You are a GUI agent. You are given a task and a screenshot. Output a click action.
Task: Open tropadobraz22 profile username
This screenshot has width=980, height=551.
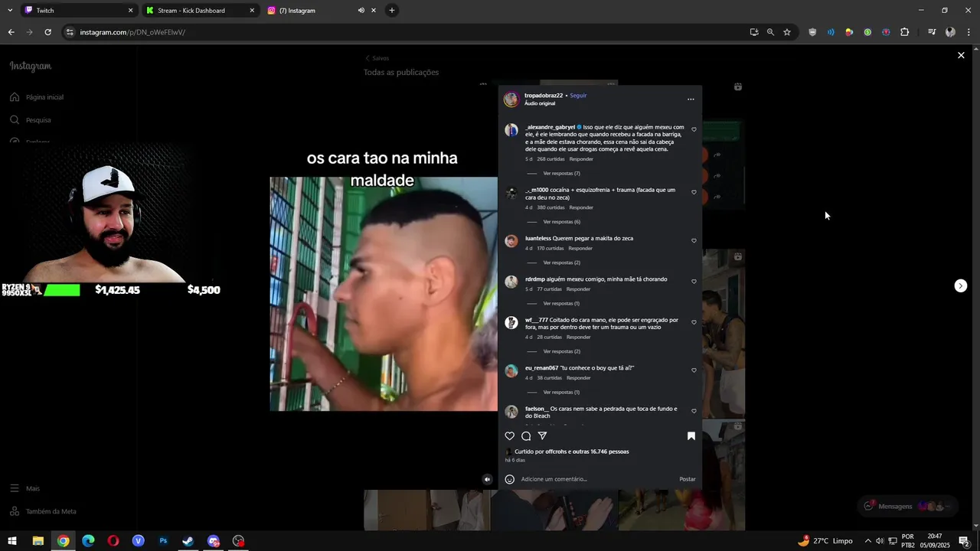pyautogui.click(x=544, y=96)
